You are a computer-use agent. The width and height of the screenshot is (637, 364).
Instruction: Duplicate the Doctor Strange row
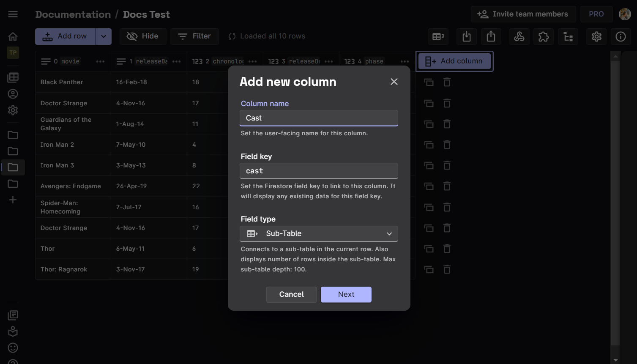point(429,103)
